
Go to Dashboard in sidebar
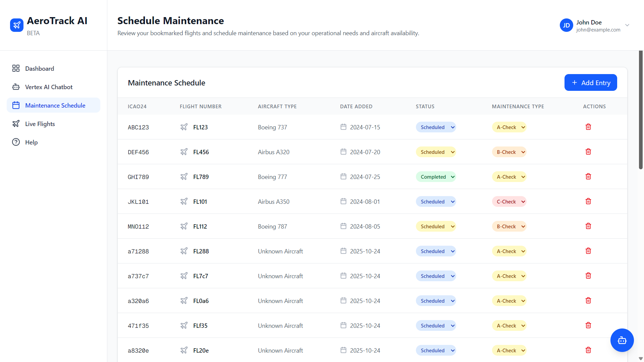click(x=40, y=68)
